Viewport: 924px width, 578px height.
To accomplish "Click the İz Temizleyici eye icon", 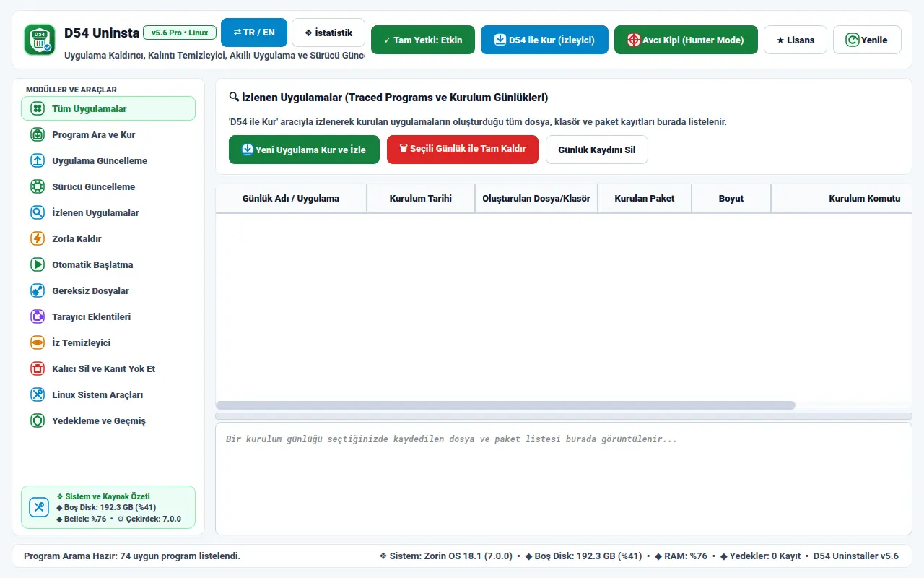I will pos(38,342).
